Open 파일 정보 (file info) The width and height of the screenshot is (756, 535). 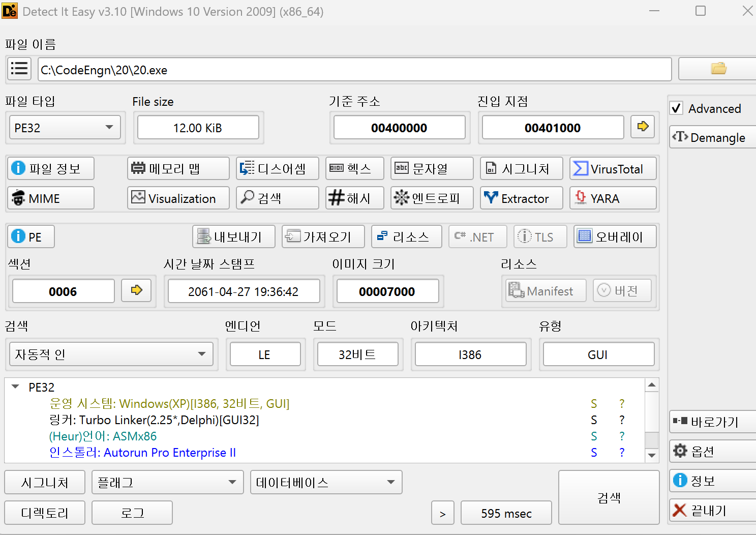click(x=51, y=168)
